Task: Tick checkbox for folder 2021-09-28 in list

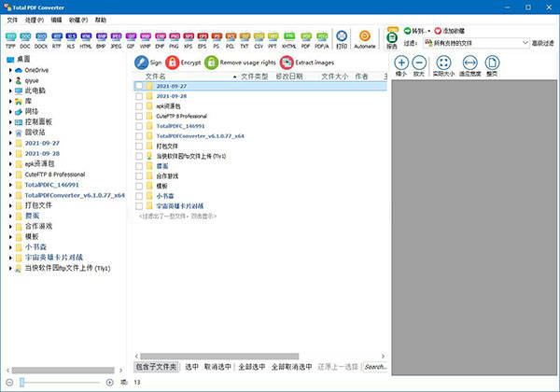Action: coord(139,96)
